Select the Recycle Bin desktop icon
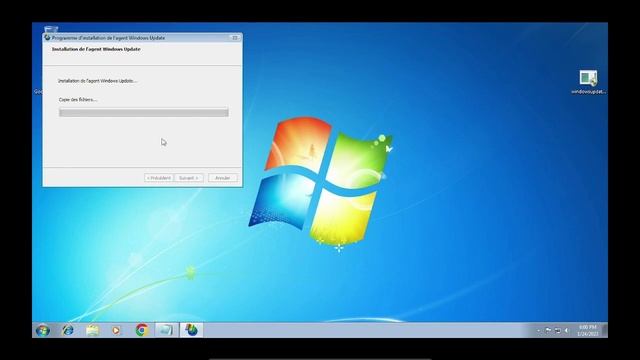640x360 pixels. click(x=51, y=29)
